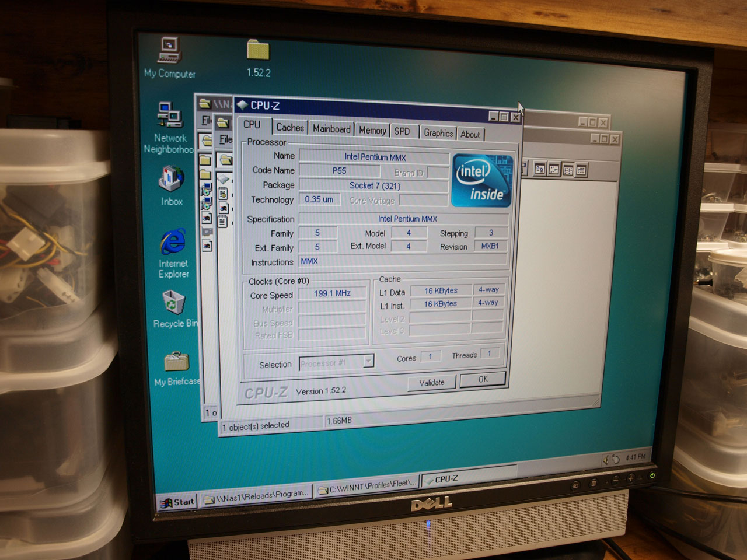
Task: Click the Threads count field
Action: [x=490, y=353]
